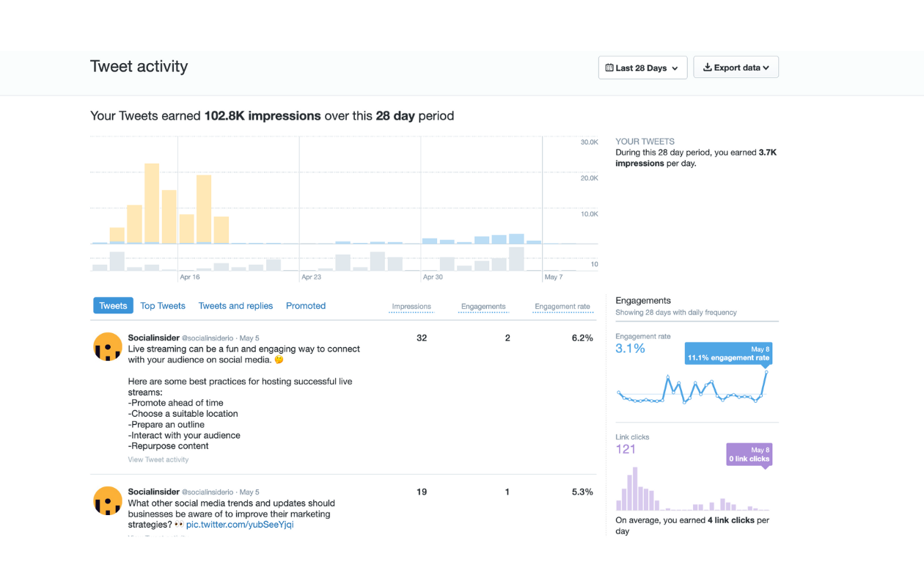Click the 121 link clicks value
Viewport: 924px width, 587px height.
click(626, 449)
